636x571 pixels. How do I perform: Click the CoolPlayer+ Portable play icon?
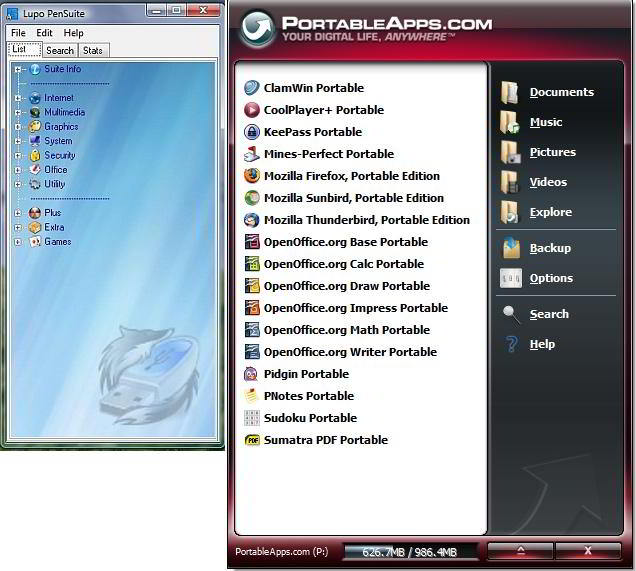251,109
